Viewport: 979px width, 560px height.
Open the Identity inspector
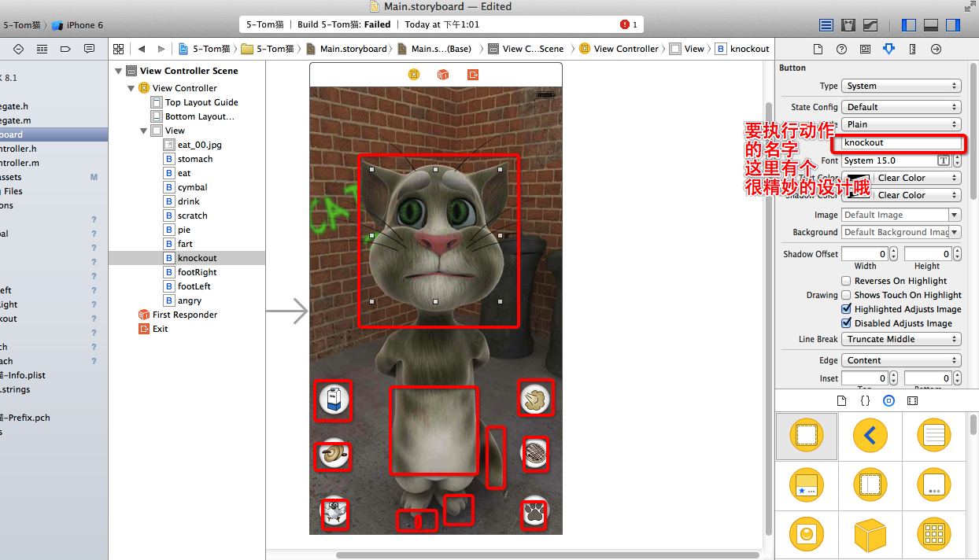(x=865, y=49)
